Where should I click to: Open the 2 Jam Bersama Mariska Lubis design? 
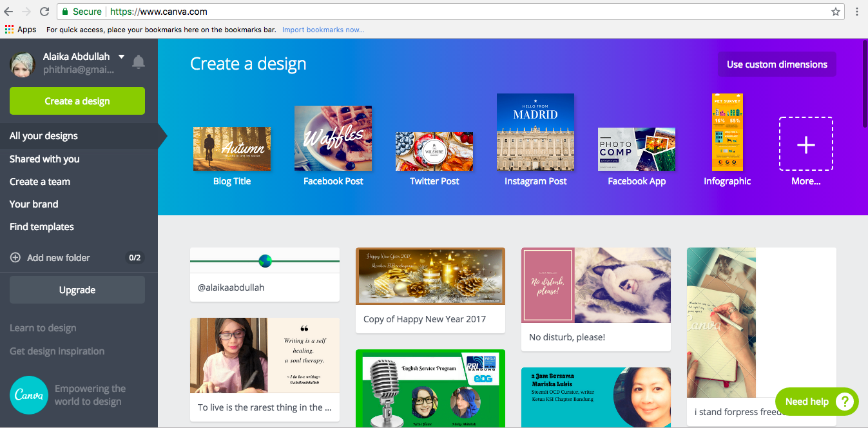pyautogui.click(x=596, y=398)
